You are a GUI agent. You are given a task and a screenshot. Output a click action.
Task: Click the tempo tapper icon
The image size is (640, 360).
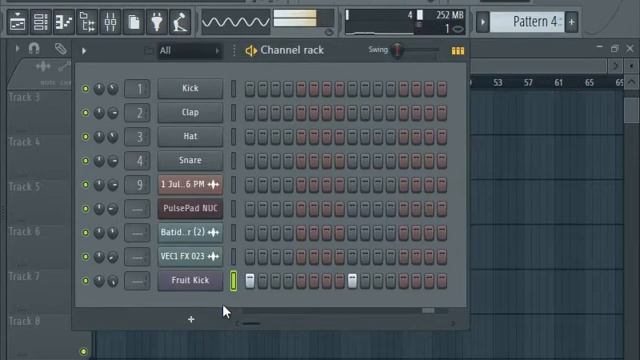pos(180,22)
